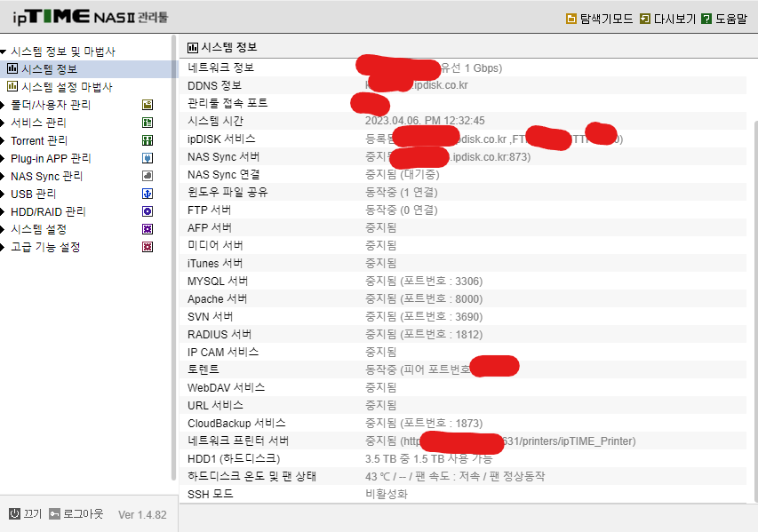Click the 시스템 정보 sidebar chart icon

click(x=12, y=68)
